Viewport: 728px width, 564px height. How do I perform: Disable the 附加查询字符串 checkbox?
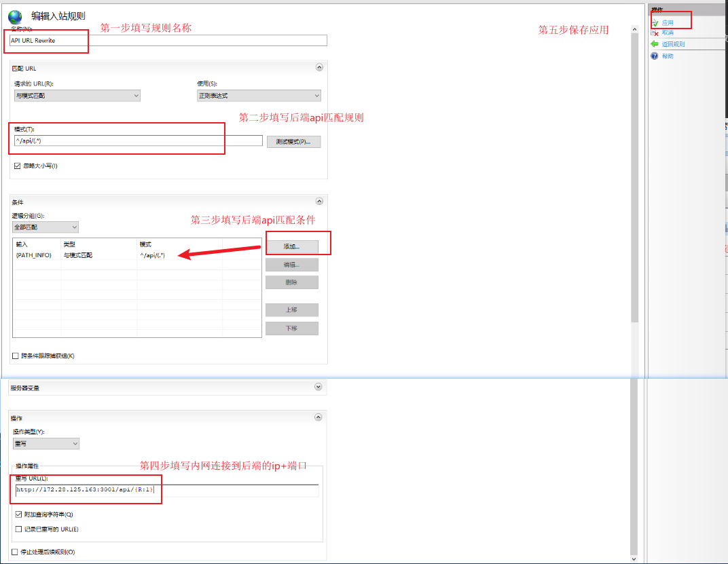click(18, 514)
